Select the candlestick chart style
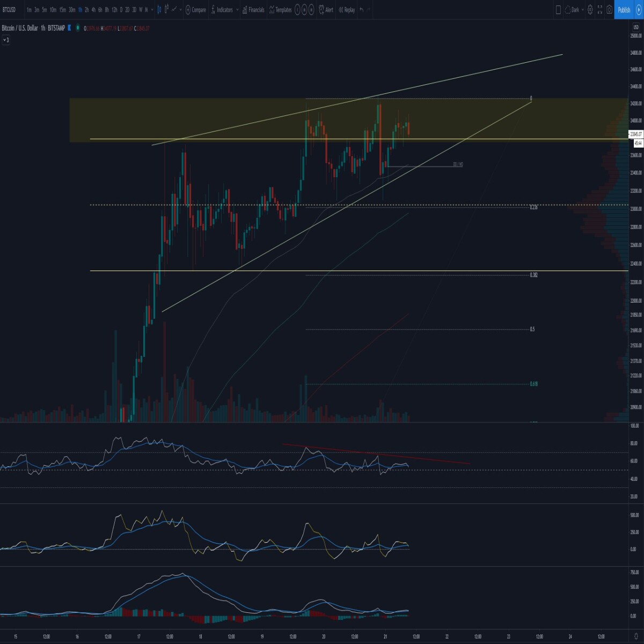Screen dimensions: 644x644 [160, 10]
